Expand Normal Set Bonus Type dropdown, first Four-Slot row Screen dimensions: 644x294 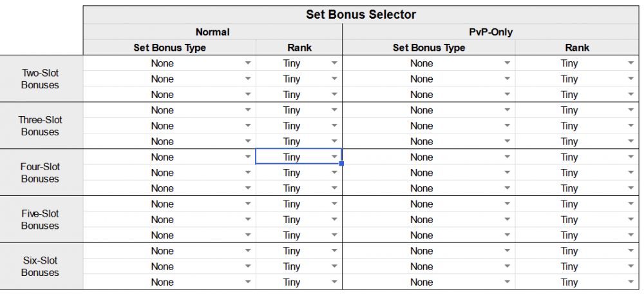(248, 157)
